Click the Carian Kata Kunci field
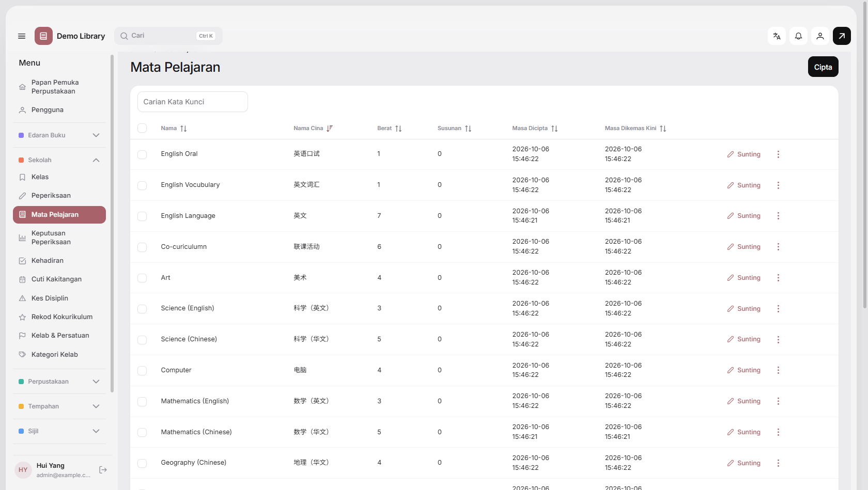 193,102
